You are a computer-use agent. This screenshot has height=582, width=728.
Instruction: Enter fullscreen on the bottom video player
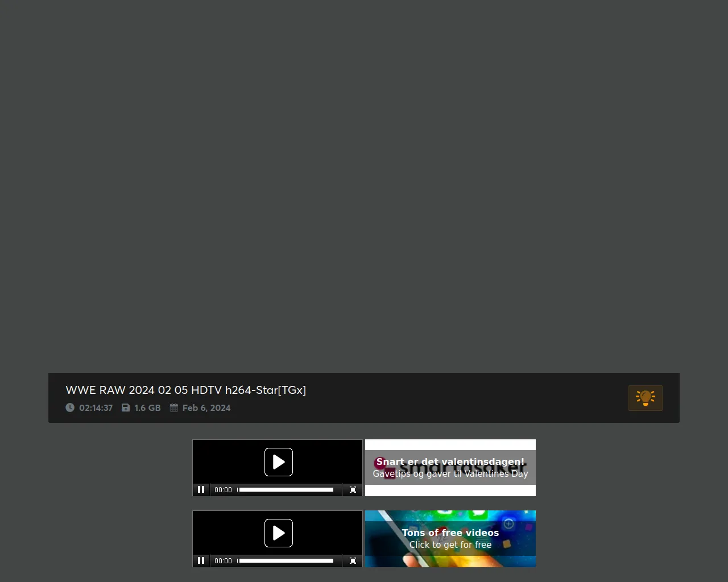click(353, 560)
